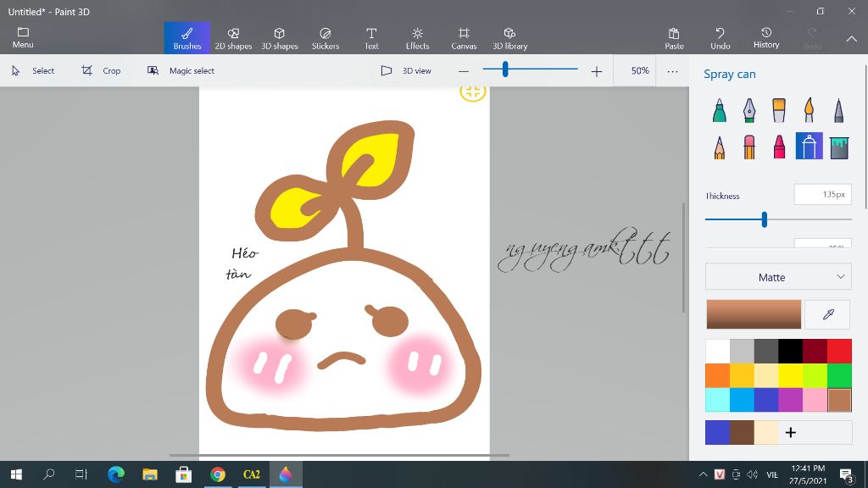
Task: Open the Effects tab
Action: point(417,37)
